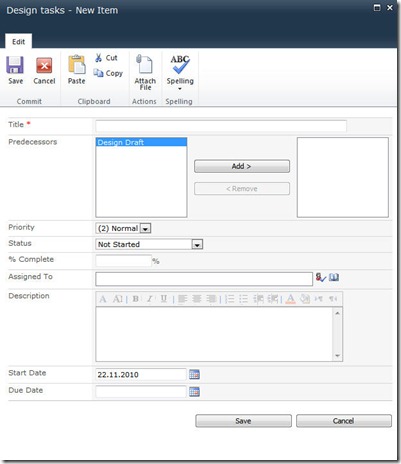
Task: Expand the Priority dropdown
Action: pyautogui.click(x=146, y=229)
